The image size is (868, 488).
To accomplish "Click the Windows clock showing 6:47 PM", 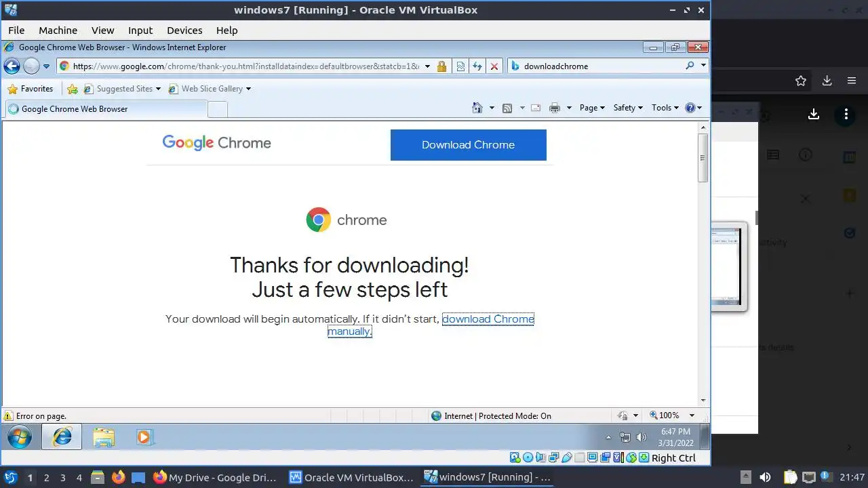I will click(x=675, y=437).
